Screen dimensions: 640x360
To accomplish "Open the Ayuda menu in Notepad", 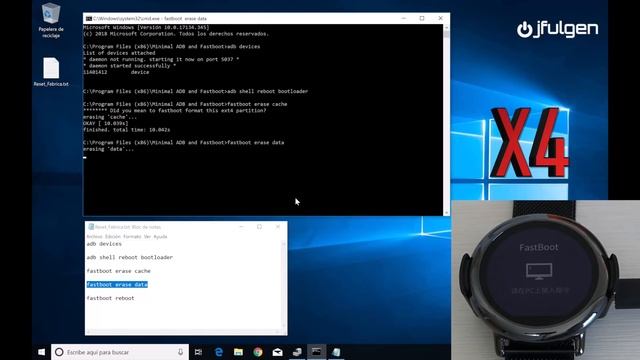I will [x=160, y=236].
